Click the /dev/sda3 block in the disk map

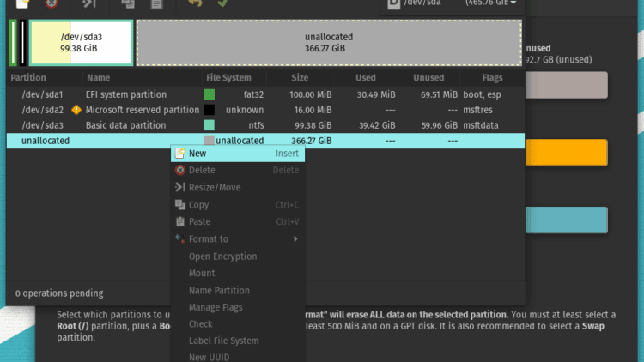click(x=81, y=43)
